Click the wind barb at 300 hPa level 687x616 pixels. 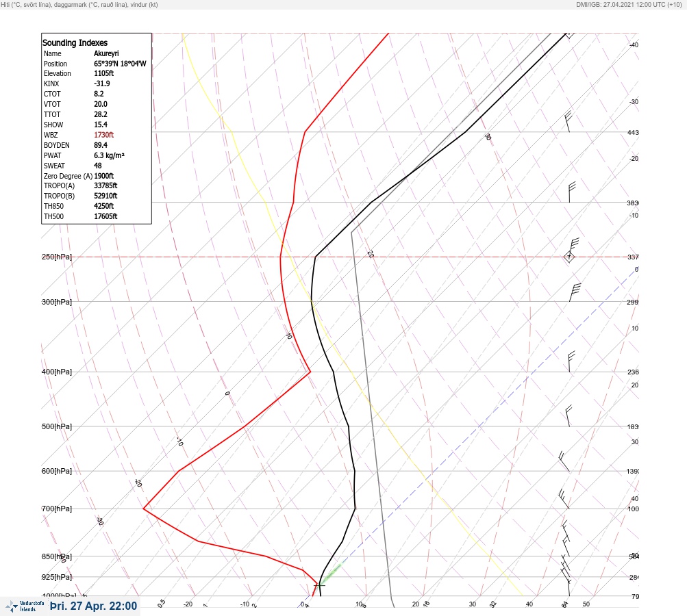coord(575,292)
